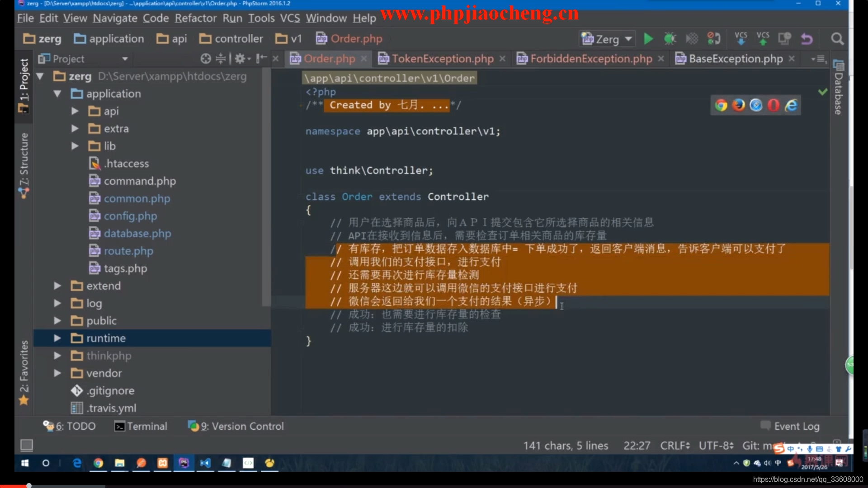Open the Navigate menu
Screen dimensions: 868x488
tap(115, 18)
